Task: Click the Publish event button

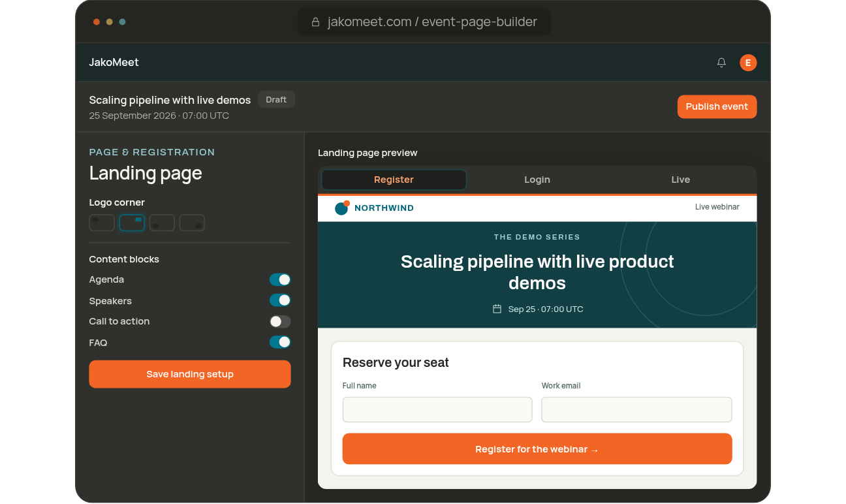Action: (717, 106)
